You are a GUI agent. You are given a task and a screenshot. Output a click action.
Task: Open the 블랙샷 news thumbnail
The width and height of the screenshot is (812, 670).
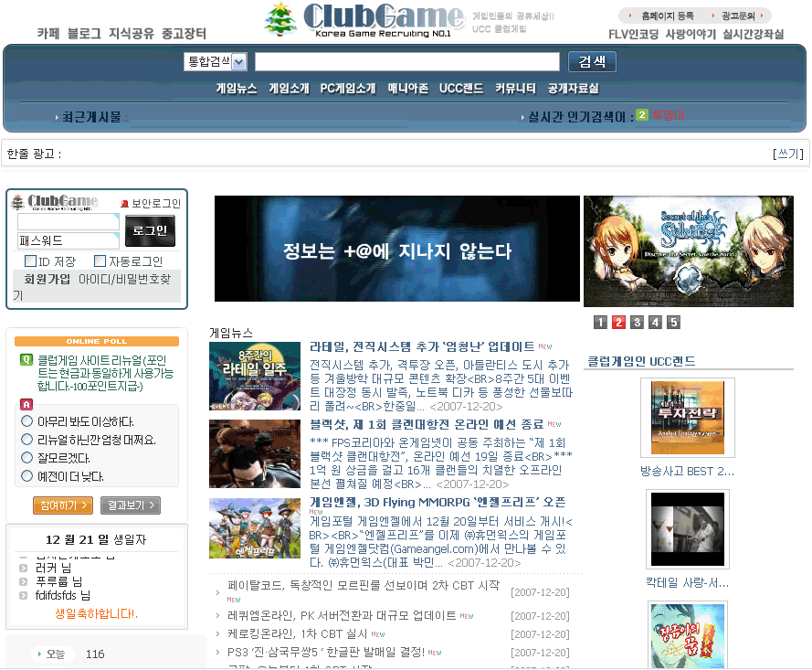pos(255,454)
